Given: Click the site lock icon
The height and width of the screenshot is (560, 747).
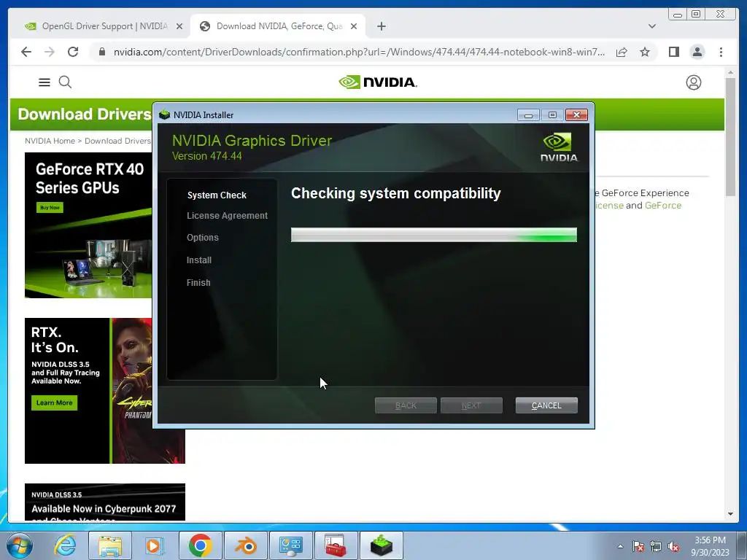Looking at the screenshot, I should [101, 52].
